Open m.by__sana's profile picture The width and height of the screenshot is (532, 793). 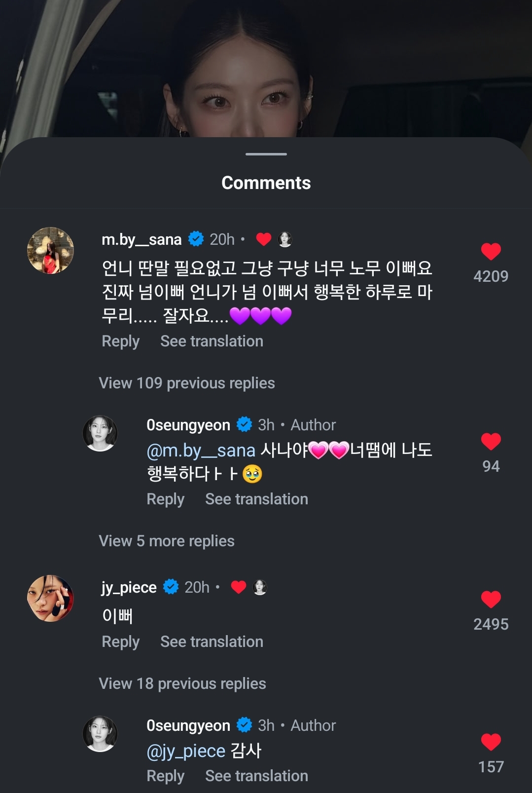50,250
